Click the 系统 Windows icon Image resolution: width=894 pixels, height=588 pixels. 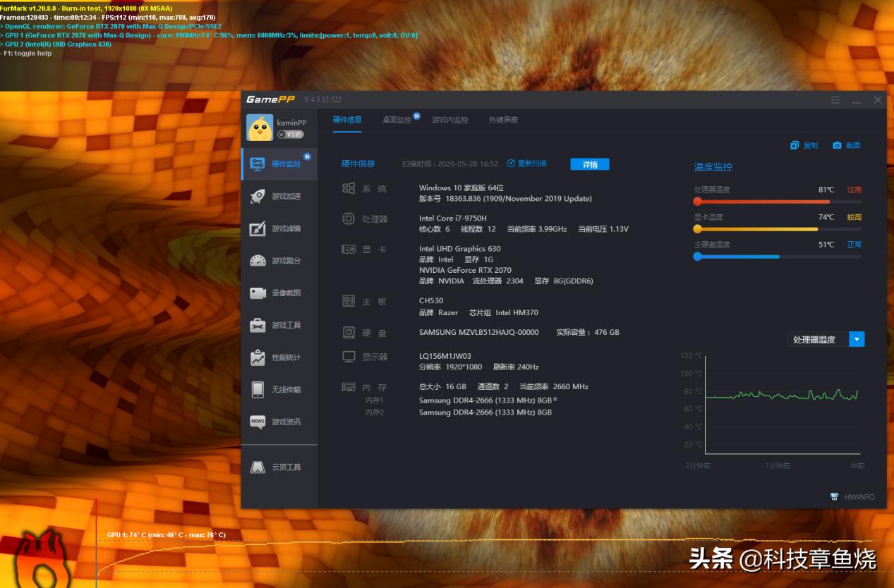point(349,188)
